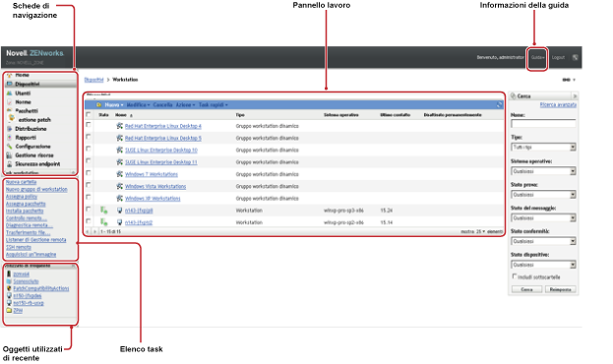The image size is (613, 364).
Task: Enable the Includi sottocartelle checkbox
Action: tap(515, 276)
